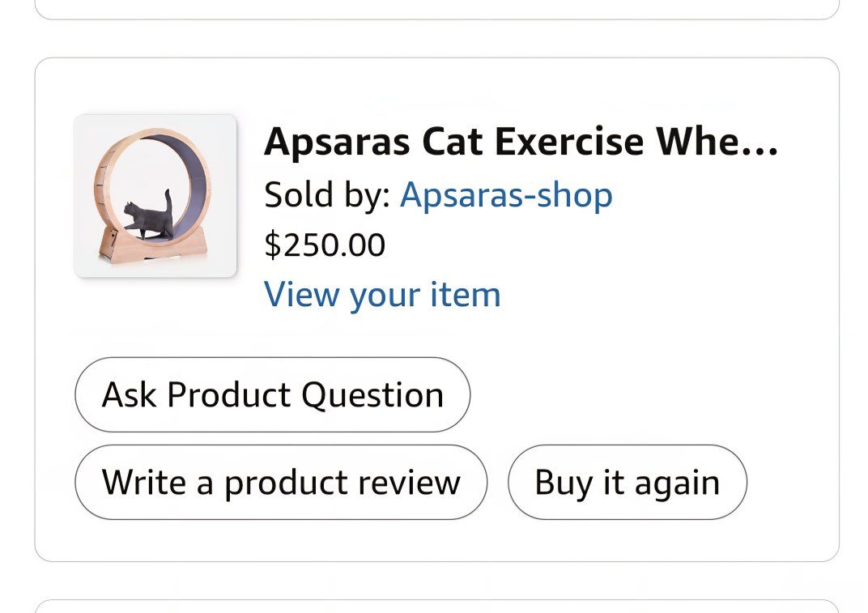
Task: Click the wooden wheel base in the thumbnail
Action: pos(154,247)
